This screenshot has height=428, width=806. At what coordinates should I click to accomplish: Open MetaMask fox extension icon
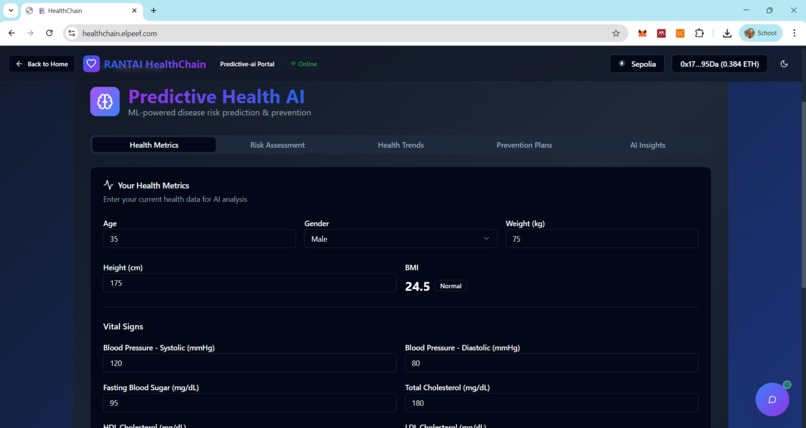click(x=642, y=33)
